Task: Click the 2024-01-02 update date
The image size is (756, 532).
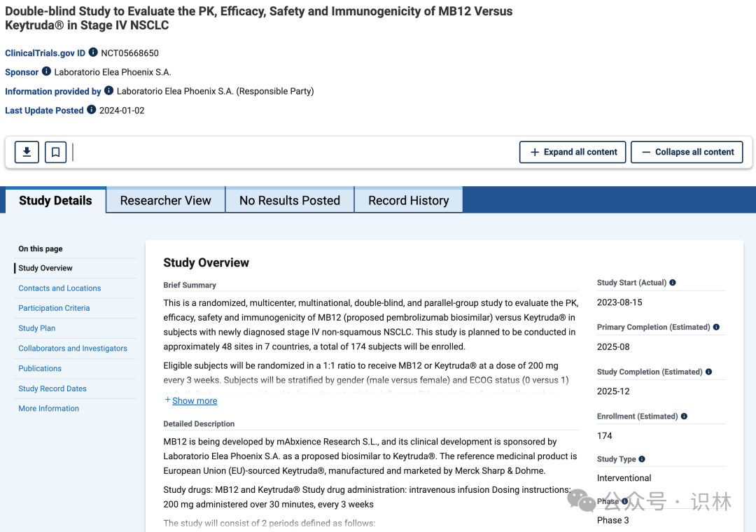Action: (122, 111)
